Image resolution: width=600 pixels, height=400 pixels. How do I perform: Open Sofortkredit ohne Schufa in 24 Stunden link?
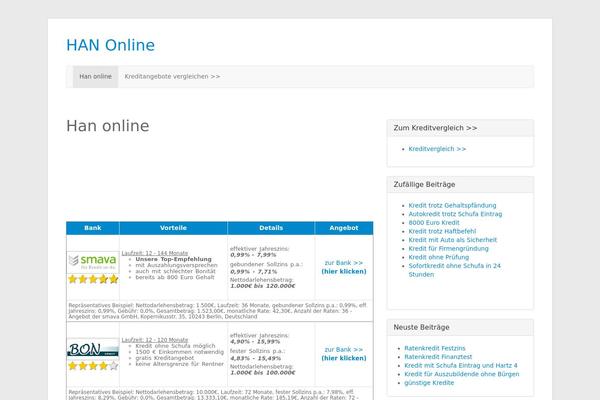[454, 270]
